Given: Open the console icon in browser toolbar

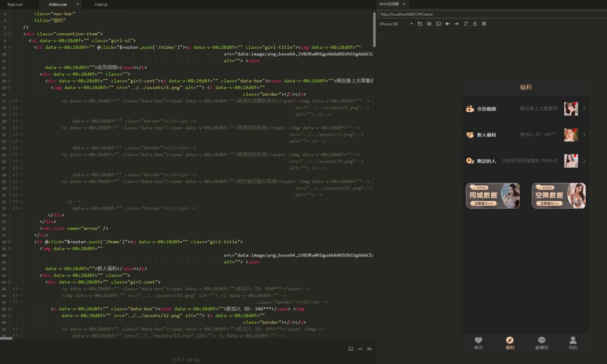Looking at the screenshot, I should pos(438,24).
